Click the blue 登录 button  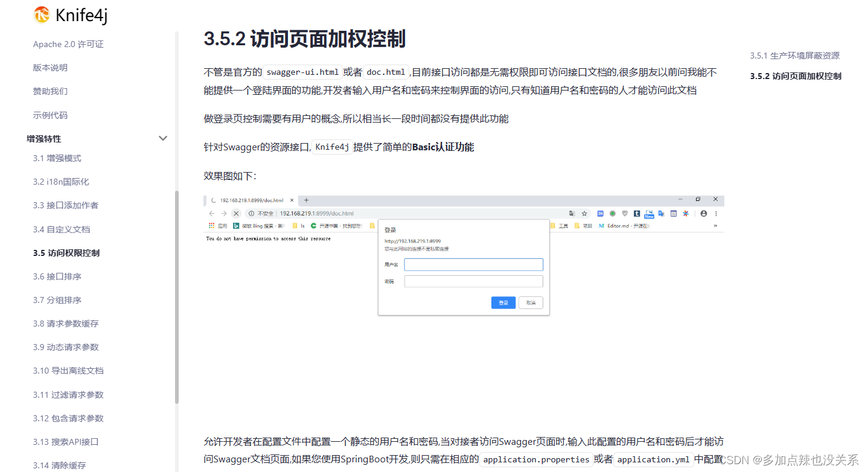pyautogui.click(x=503, y=302)
